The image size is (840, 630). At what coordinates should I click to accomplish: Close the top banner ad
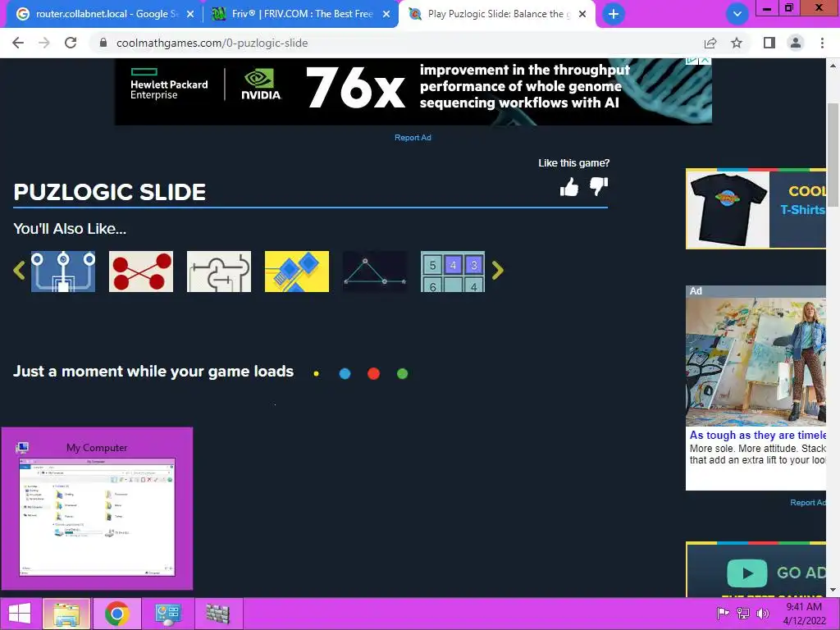point(705,61)
